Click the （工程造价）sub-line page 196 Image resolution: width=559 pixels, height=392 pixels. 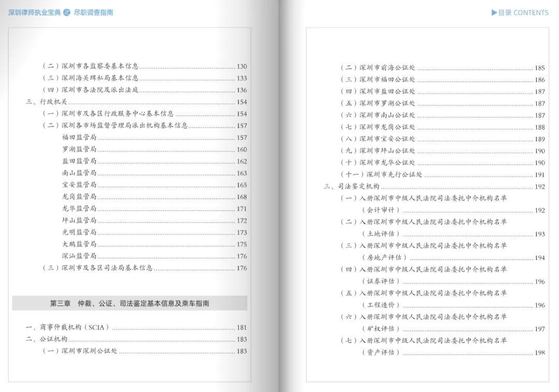(453, 305)
